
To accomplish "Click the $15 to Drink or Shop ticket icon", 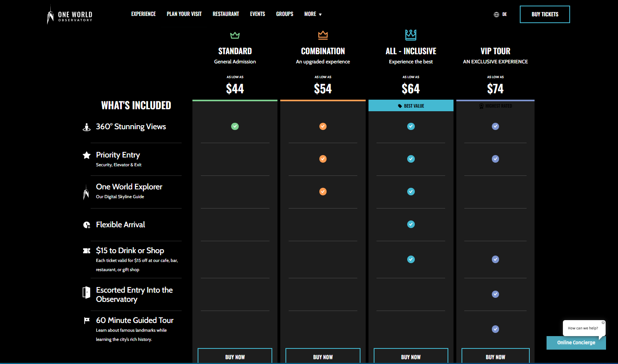I will tap(87, 251).
